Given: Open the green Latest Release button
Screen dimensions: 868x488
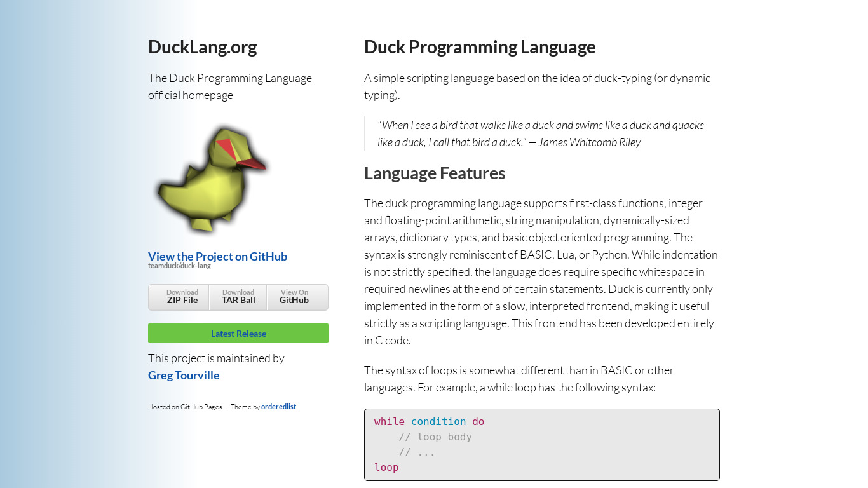Looking at the screenshot, I should [x=238, y=334].
